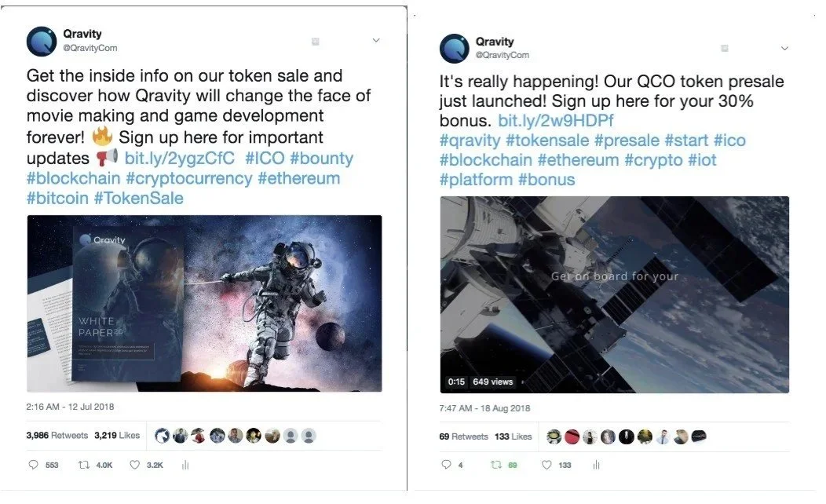The image size is (826, 504).
Task: Like the left tweet with 3.2K likes
Action: click(x=135, y=465)
